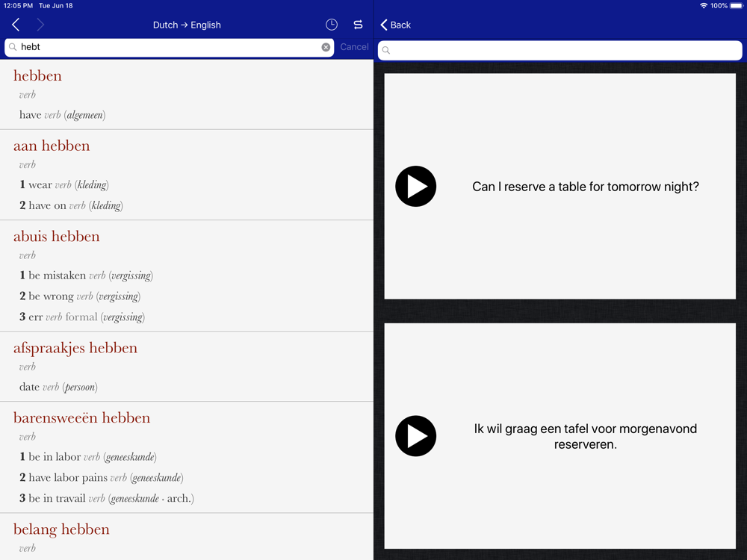The height and width of the screenshot is (560, 747).
Task: Select translation '3 be in travail'
Action: [x=107, y=499]
